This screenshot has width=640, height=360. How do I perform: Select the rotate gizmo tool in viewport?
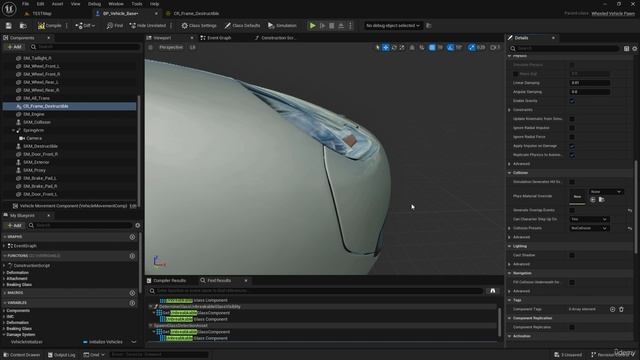click(x=394, y=48)
